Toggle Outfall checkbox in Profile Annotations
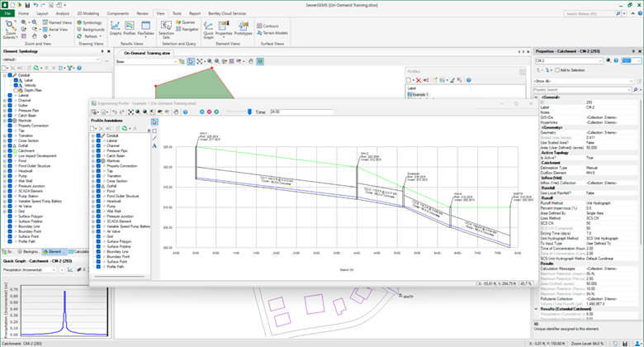This screenshot has height=347, width=644. point(98,186)
